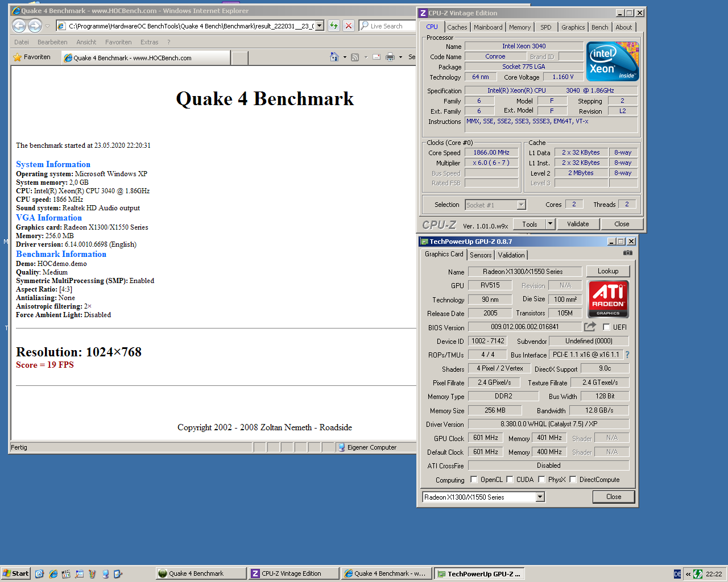Open the Print dropdown arrow
The image size is (728, 582).
[400, 57]
